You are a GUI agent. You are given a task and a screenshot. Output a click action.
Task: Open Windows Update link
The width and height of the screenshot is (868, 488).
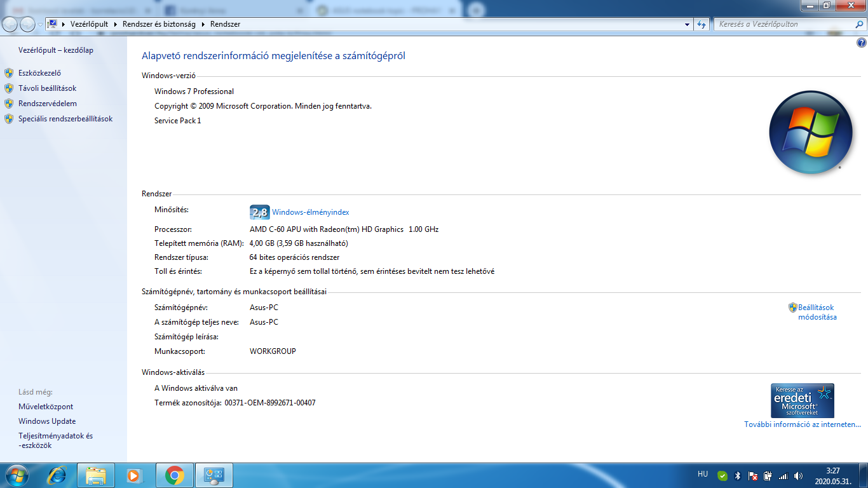click(47, 421)
